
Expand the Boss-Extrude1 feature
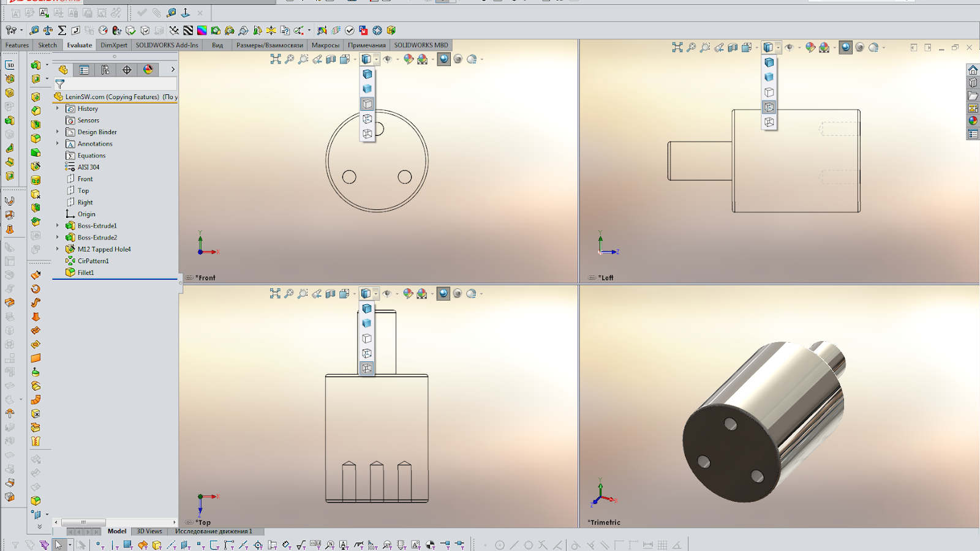[57, 225]
